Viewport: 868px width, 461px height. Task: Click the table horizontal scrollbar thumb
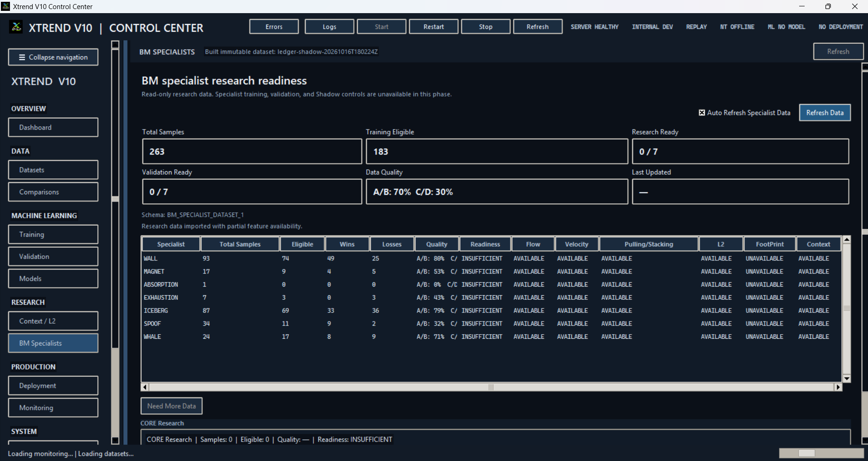click(491, 387)
